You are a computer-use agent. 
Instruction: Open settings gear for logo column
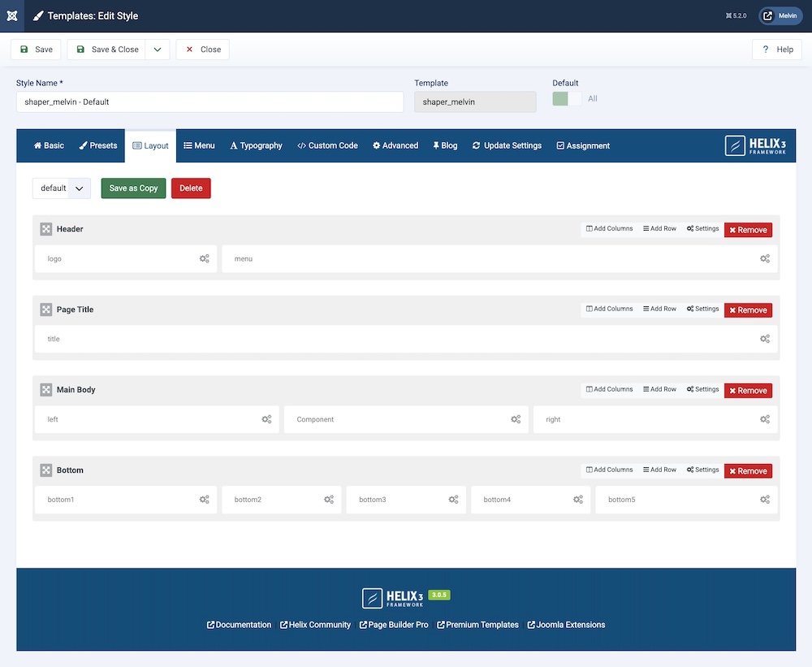coord(204,258)
